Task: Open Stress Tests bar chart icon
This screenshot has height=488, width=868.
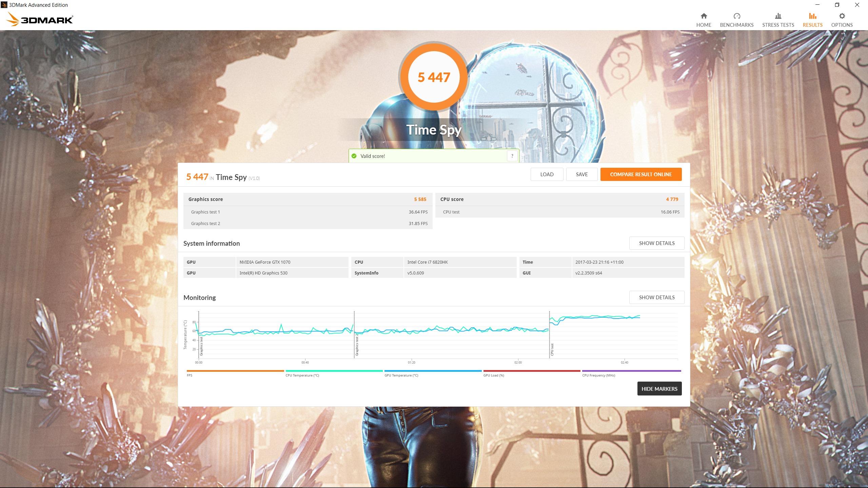Action: [778, 16]
